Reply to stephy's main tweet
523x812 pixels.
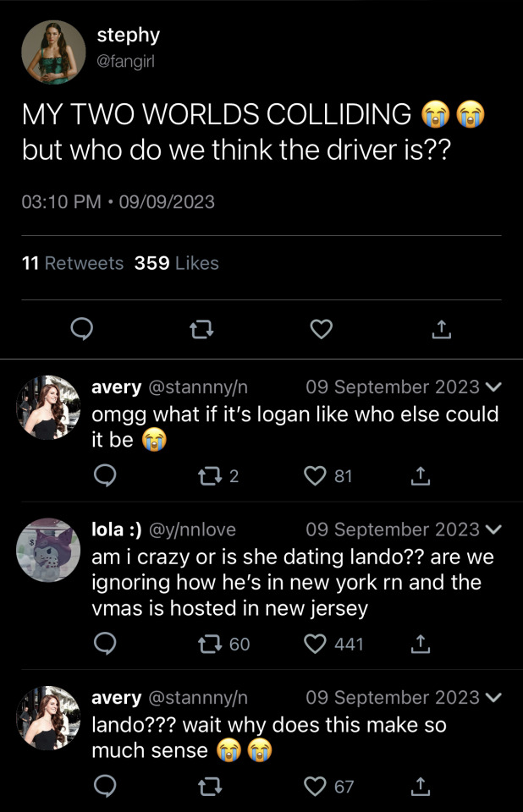tap(80, 329)
